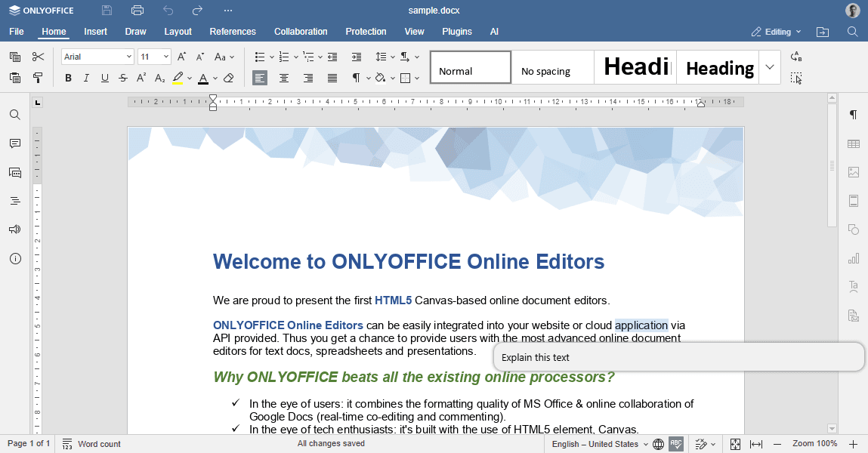Open the Editing mode dropdown
The height and width of the screenshot is (453, 868).
point(777,32)
